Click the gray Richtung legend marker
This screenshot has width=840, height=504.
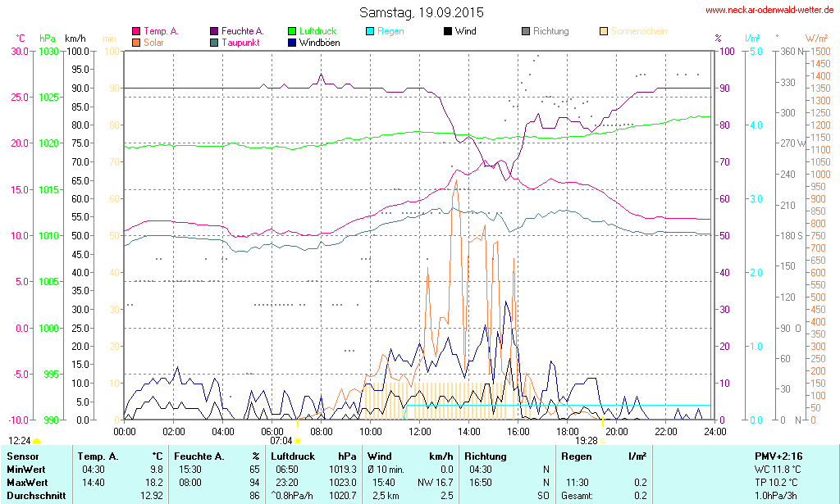(x=526, y=31)
